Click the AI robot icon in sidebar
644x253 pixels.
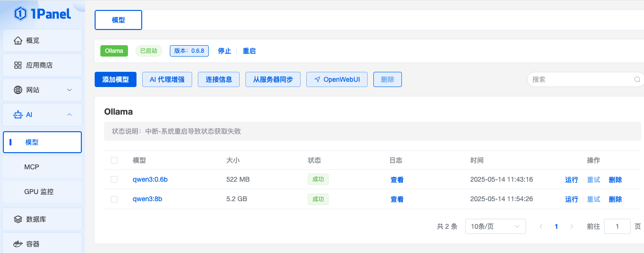(18, 115)
